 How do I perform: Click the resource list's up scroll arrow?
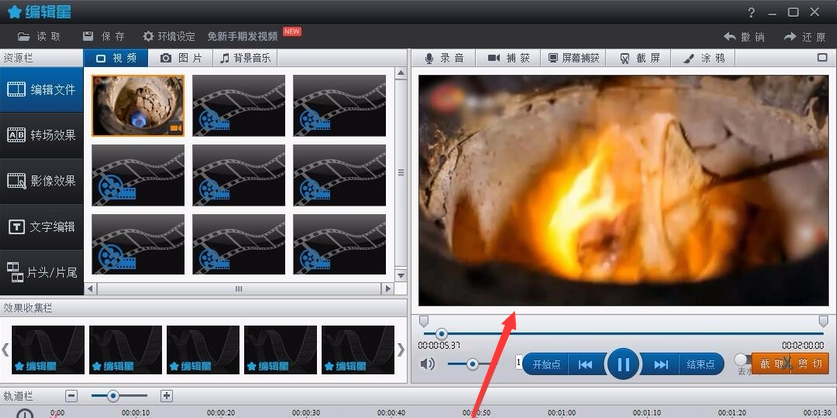(401, 74)
